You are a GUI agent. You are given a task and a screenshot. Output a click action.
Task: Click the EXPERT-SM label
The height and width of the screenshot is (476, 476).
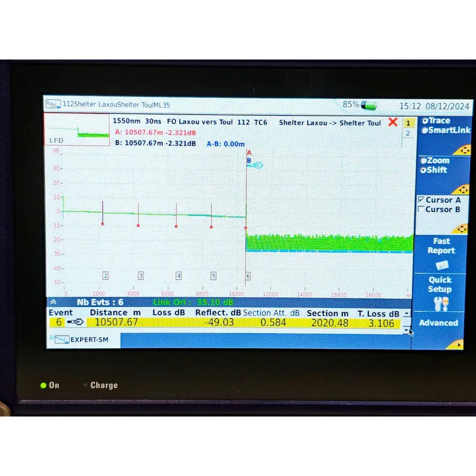(89, 339)
